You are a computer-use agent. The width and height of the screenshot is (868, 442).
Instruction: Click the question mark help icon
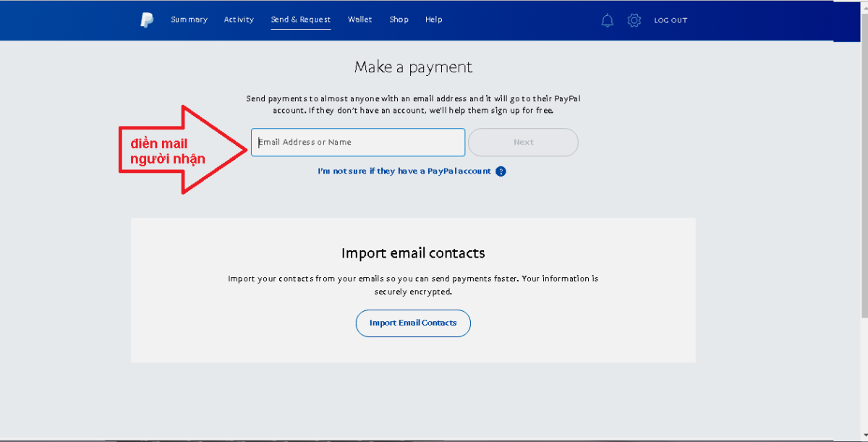[501, 171]
